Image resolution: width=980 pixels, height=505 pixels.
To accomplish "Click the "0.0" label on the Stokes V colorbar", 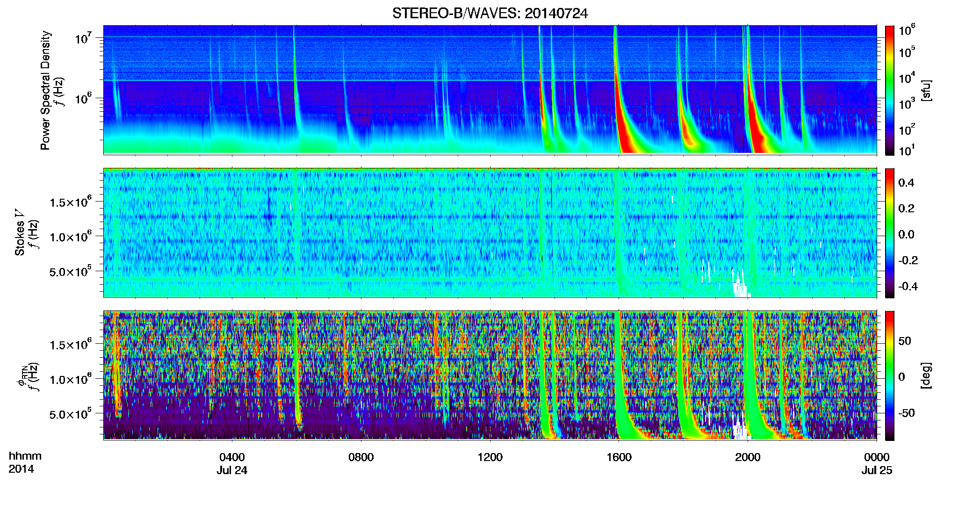I will click(x=907, y=234).
